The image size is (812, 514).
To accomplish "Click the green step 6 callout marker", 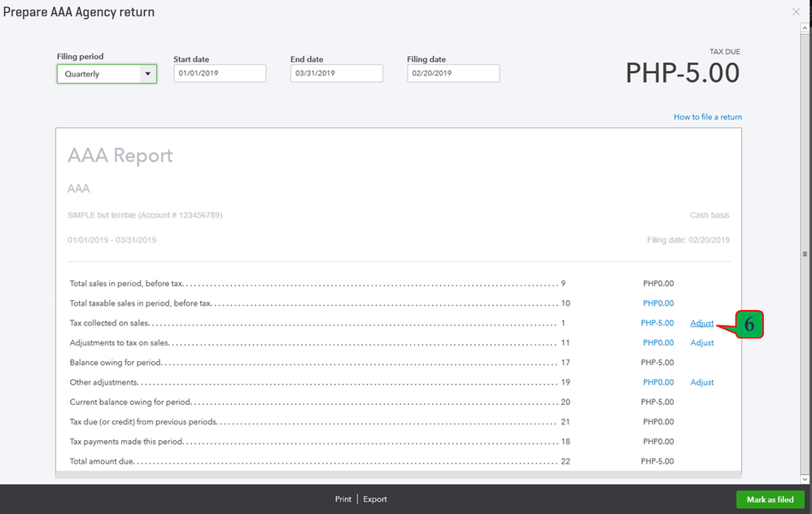I will tap(749, 325).
